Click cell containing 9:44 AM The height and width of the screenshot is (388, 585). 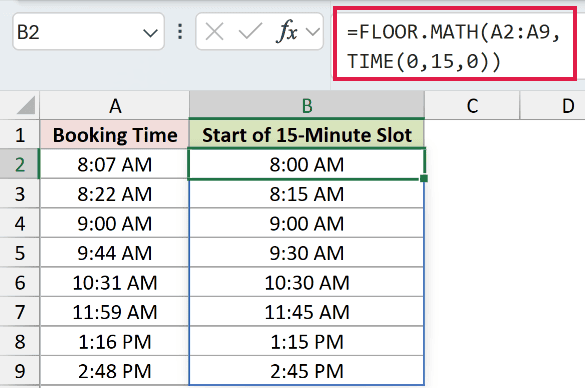pos(115,253)
